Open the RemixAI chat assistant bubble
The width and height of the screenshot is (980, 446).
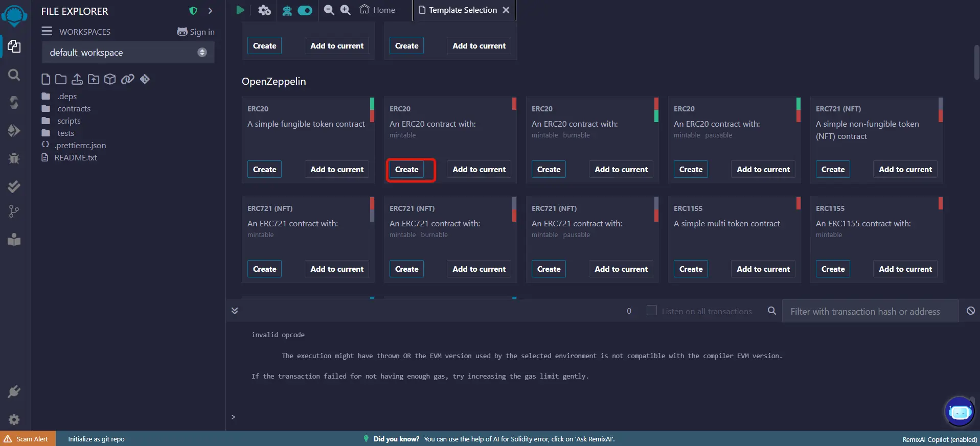tap(960, 411)
